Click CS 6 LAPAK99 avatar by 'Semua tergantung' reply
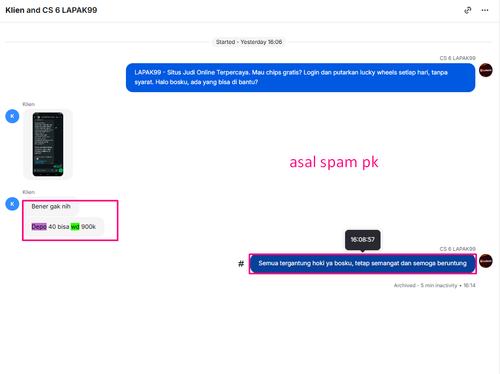This screenshot has height=374, width=500. point(486,261)
